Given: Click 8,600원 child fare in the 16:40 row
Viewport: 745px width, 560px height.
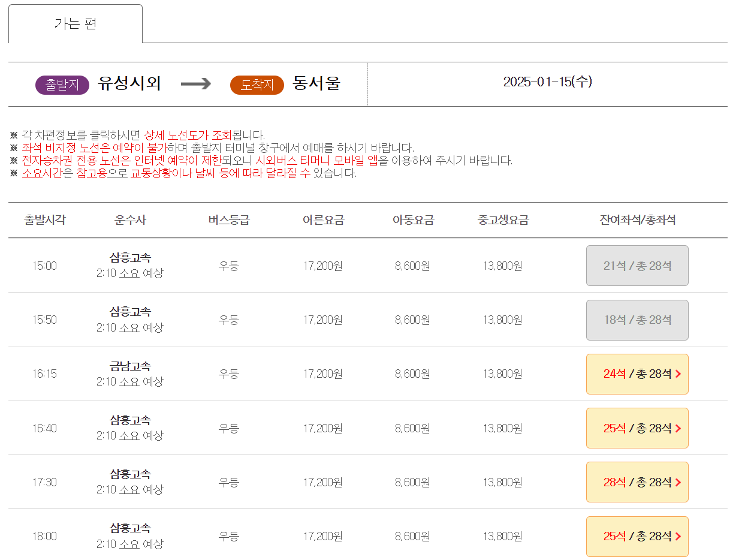Looking at the screenshot, I should tap(413, 428).
